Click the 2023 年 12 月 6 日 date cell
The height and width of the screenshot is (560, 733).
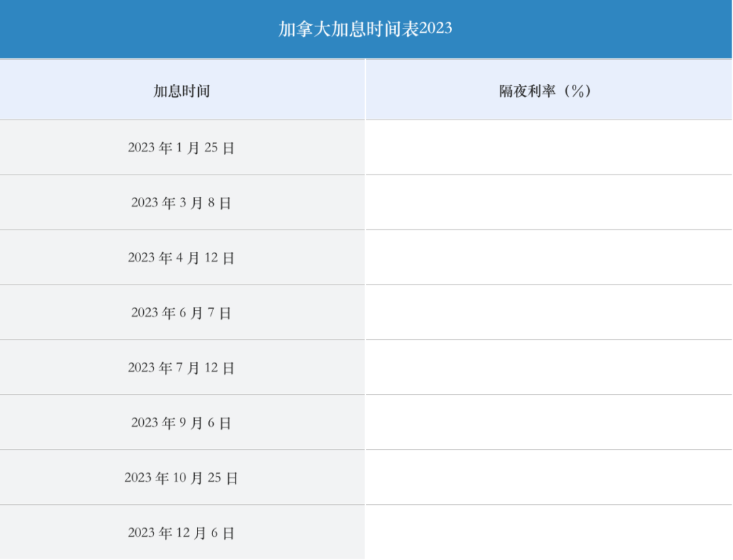point(182,532)
